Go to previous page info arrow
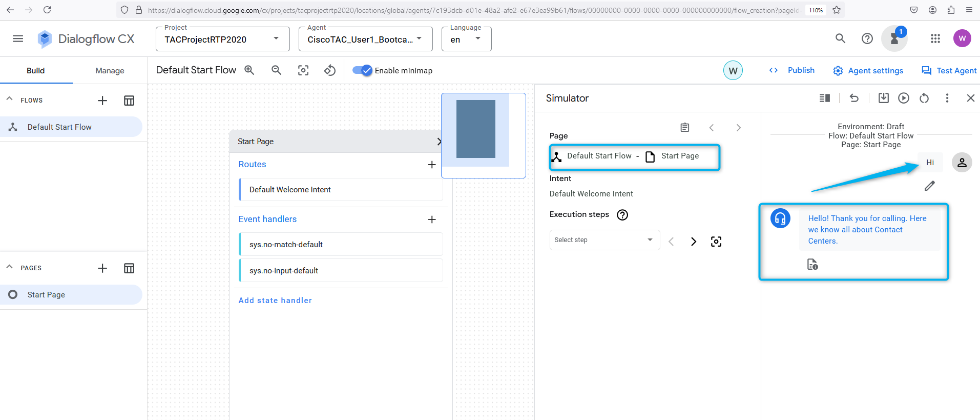Image resolution: width=980 pixels, height=420 pixels. click(x=712, y=128)
